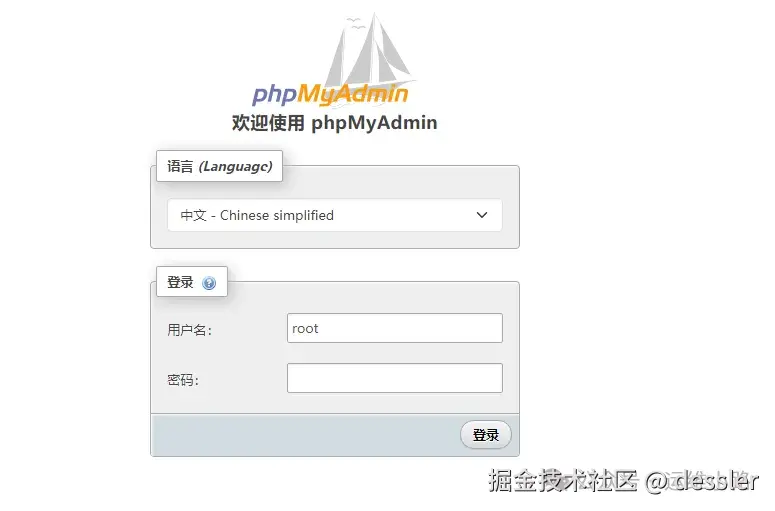Click the purple "php" part of the logo

[275, 94]
